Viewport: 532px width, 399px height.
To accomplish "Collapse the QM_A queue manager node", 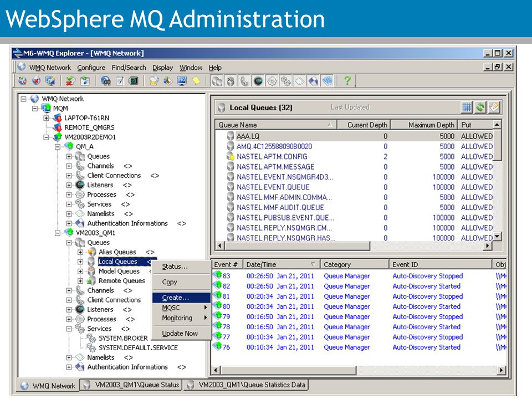I will pyautogui.click(x=58, y=147).
